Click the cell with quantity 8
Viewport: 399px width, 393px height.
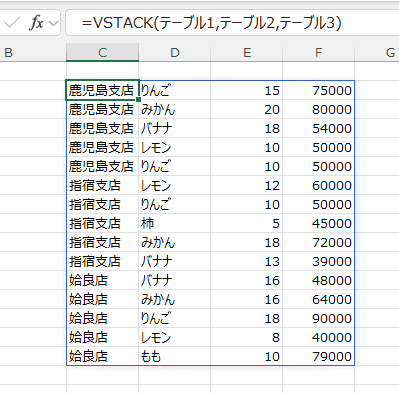pos(247,337)
